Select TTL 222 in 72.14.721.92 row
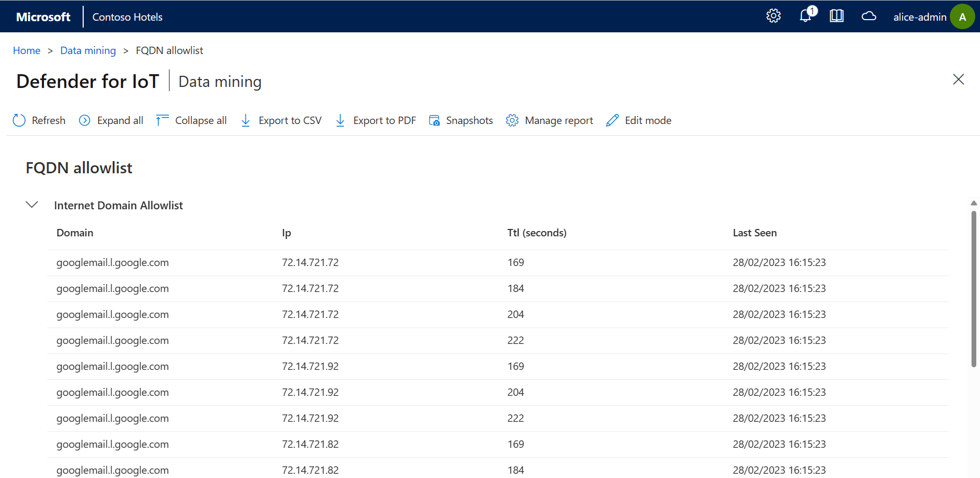This screenshot has width=980, height=478. [515, 418]
